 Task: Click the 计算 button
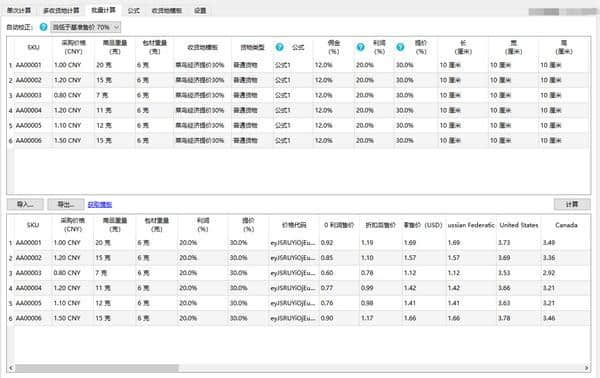(x=572, y=204)
